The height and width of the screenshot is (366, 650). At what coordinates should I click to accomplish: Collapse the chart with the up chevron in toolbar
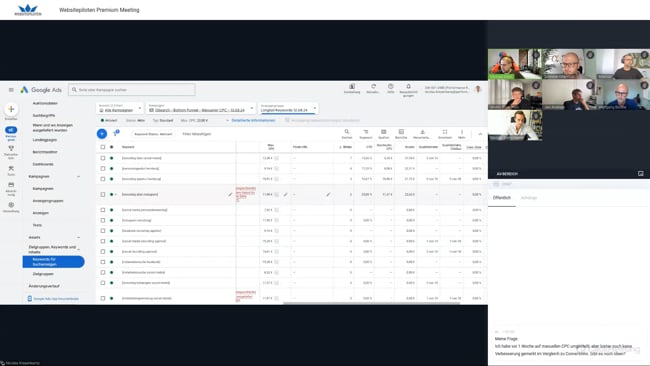[480, 134]
